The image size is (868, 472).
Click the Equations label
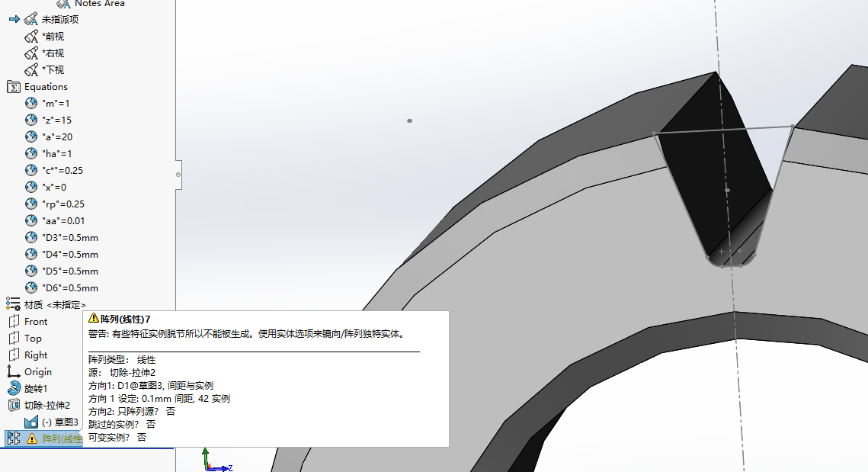pos(46,87)
